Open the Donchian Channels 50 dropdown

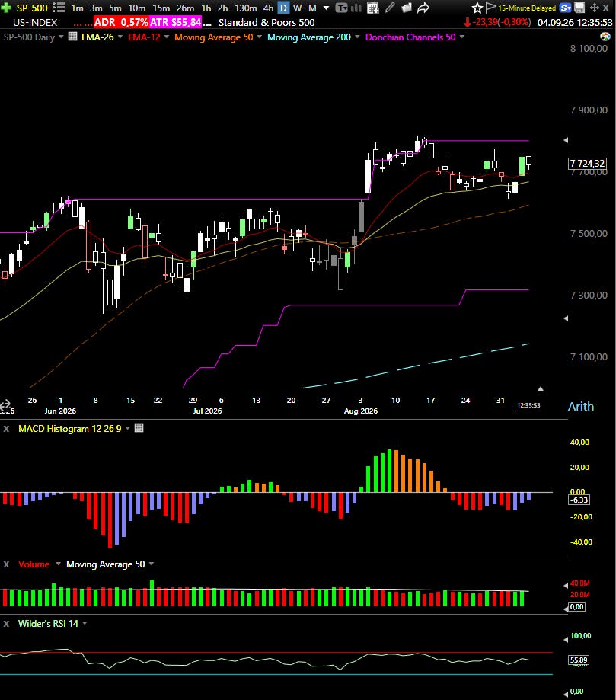pos(462,37)
